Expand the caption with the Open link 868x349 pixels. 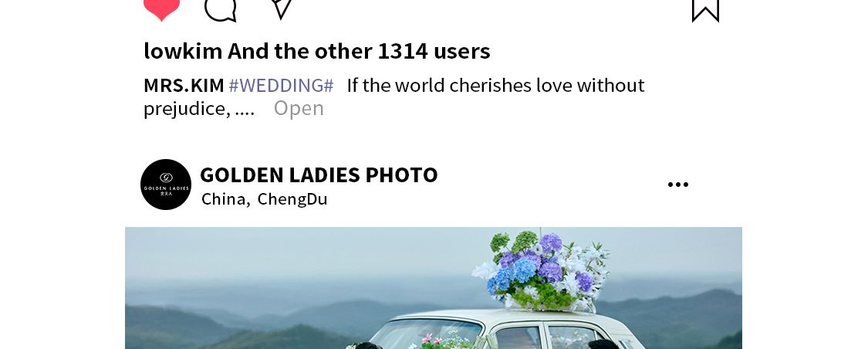[299, 108]
